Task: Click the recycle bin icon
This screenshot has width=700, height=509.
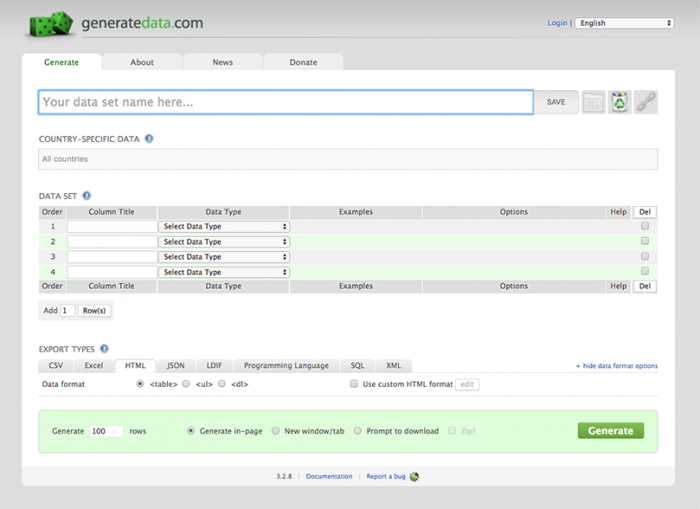Action: point(619,102)
